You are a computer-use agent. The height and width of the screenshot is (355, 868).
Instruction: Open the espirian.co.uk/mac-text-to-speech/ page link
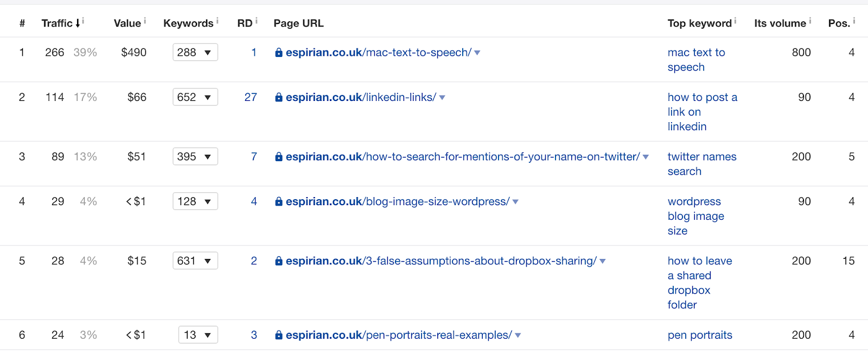[378, 53]
